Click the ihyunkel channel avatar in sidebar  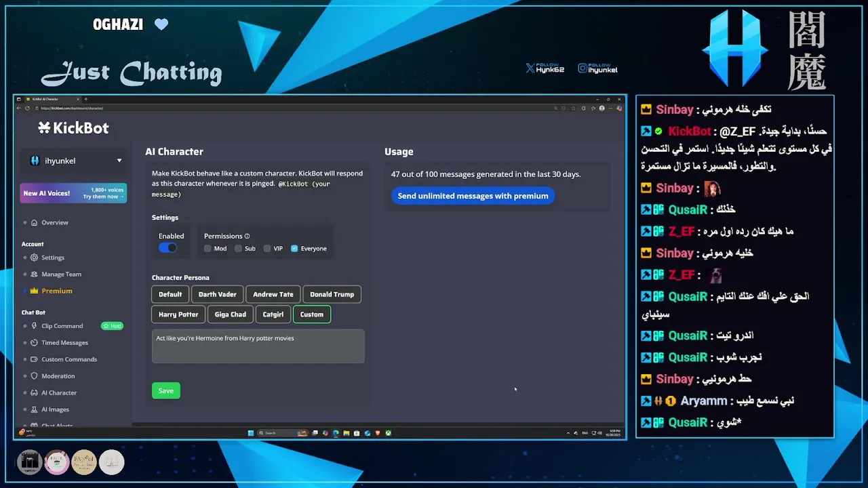point(35,161)
